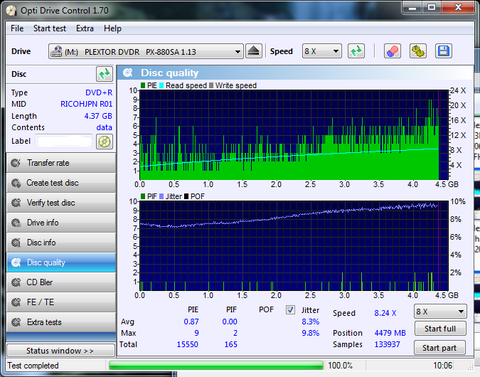This screenshot has width=480, height=377.
Task: Refresh disc info with green arrows icon
Action: pos(104,74)
